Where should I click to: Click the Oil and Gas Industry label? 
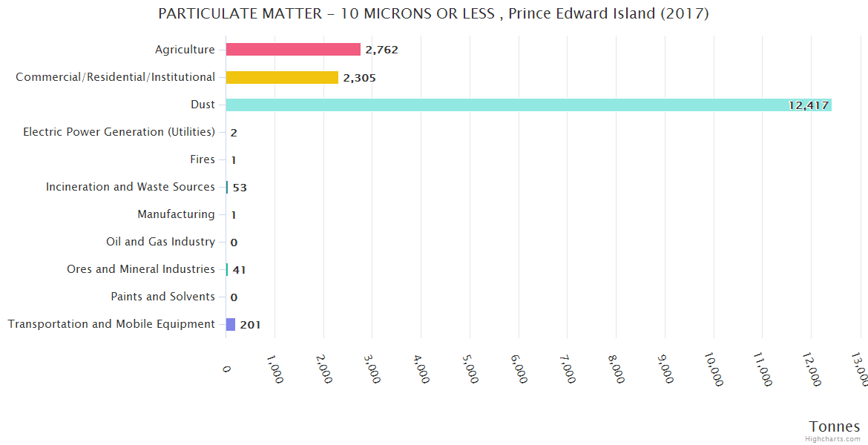point(160,242)
